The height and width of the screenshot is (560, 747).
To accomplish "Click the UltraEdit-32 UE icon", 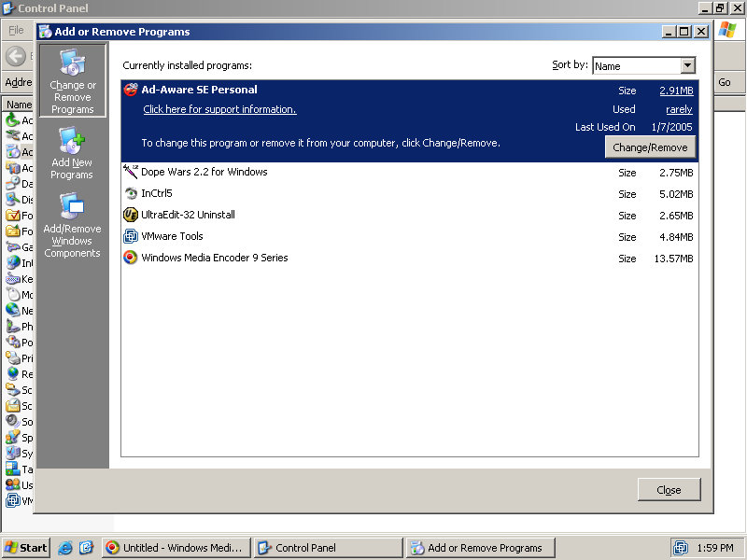I will [x=131, y=215].
